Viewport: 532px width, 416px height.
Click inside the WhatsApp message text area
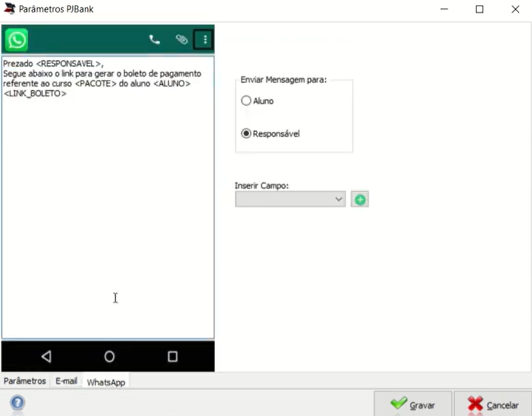pyautogui.click(x=108, y=198)
